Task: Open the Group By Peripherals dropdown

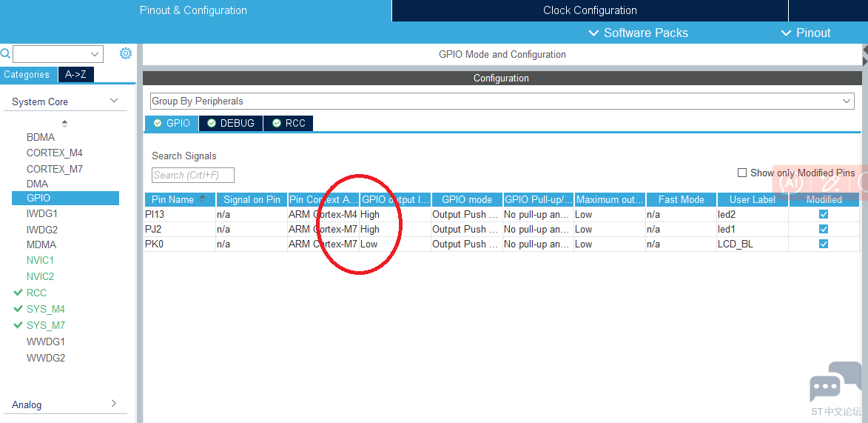Action: pyautogui.click(x=502, y=101)
